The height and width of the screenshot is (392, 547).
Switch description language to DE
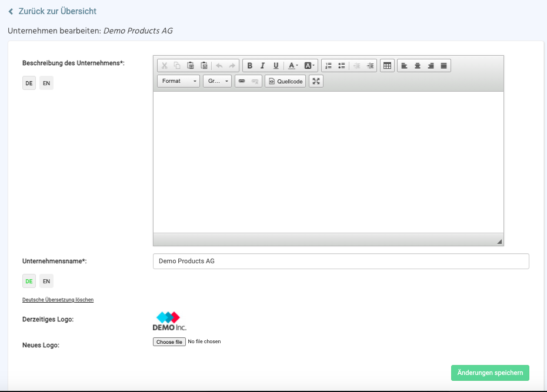[29, 83]
